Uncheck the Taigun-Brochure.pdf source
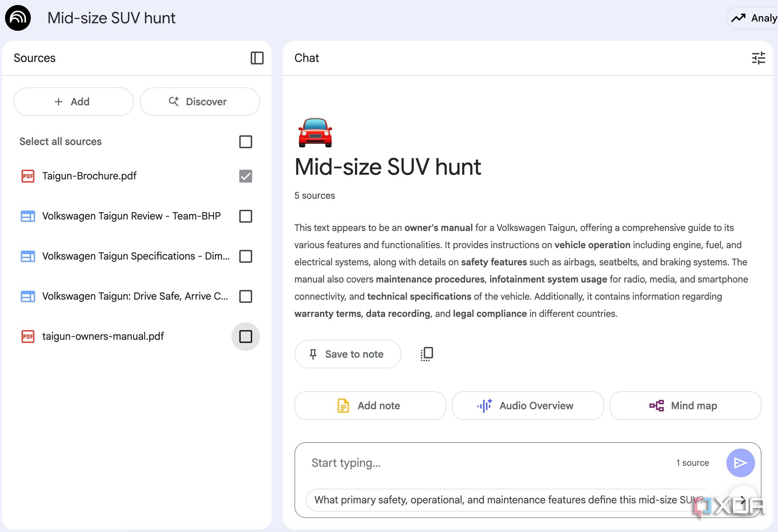This screenshot has height=532, width=778. (x=245, y=176)
